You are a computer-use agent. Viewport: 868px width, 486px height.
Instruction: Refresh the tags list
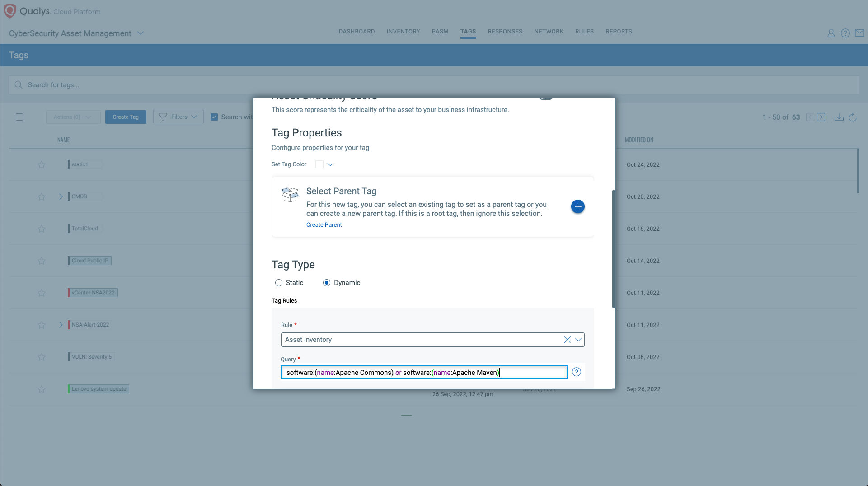point(853,117)
